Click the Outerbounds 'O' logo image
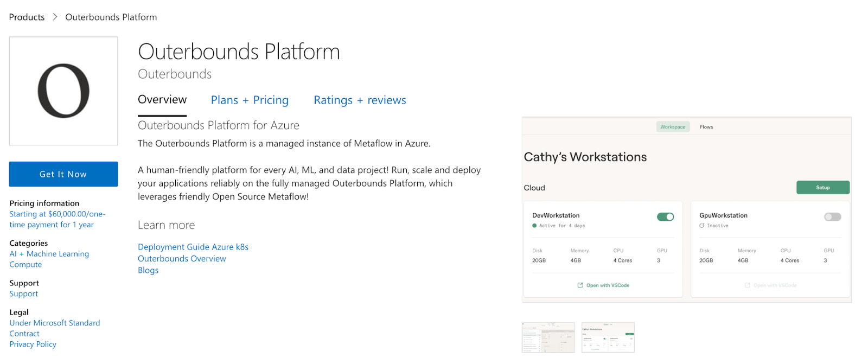Image resolution: width=868 pixels, height=364 pixels. click(x=63, y=91)
